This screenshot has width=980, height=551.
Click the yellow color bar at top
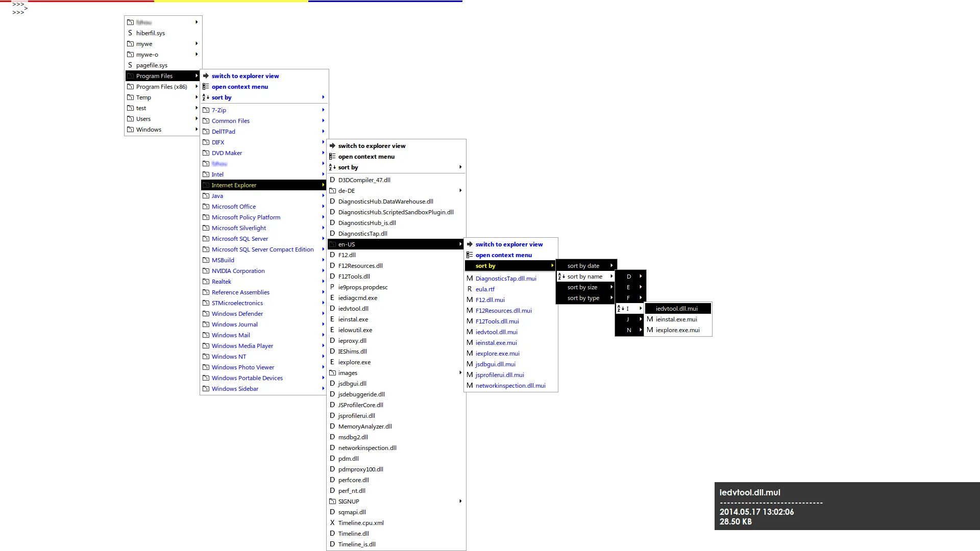[x=231, y=2]
